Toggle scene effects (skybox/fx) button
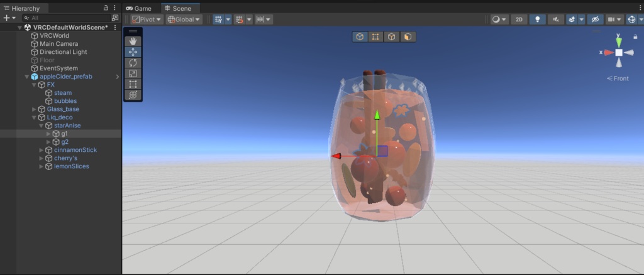The height and width of the screenshot is (275, 644). click(x=572, y=19)
